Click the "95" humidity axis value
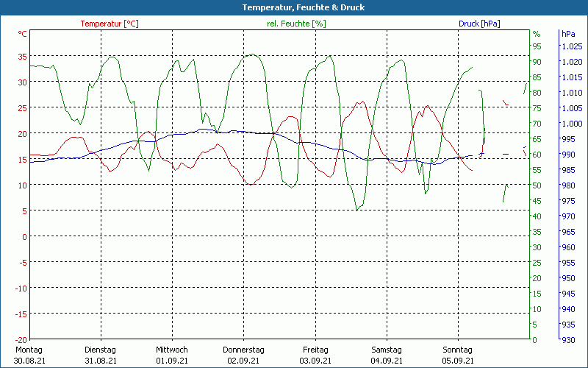The height and width of the screenshot is (368, 588). coord(537,46)
